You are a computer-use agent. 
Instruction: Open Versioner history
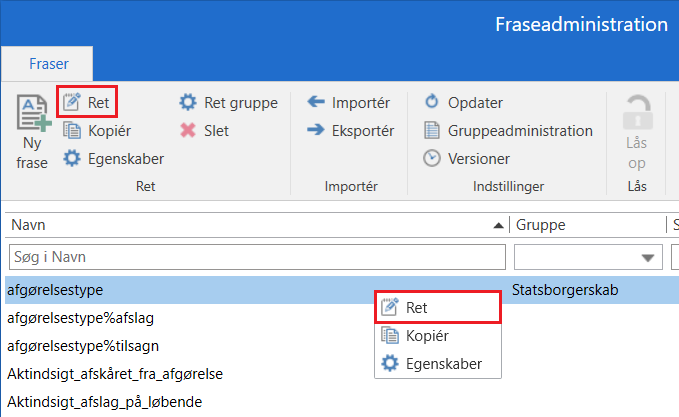click(x=432, y=158)
